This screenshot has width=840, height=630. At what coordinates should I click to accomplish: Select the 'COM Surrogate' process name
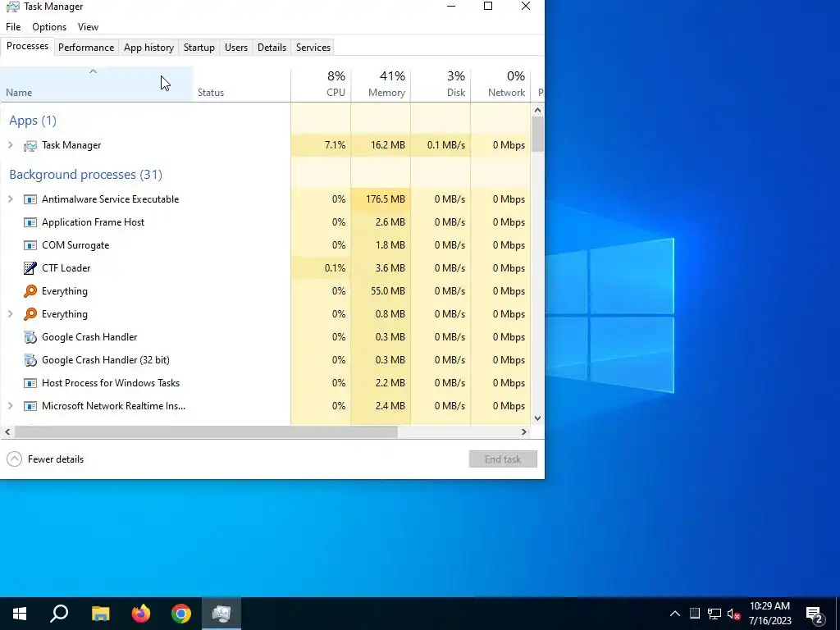(75, 245)
